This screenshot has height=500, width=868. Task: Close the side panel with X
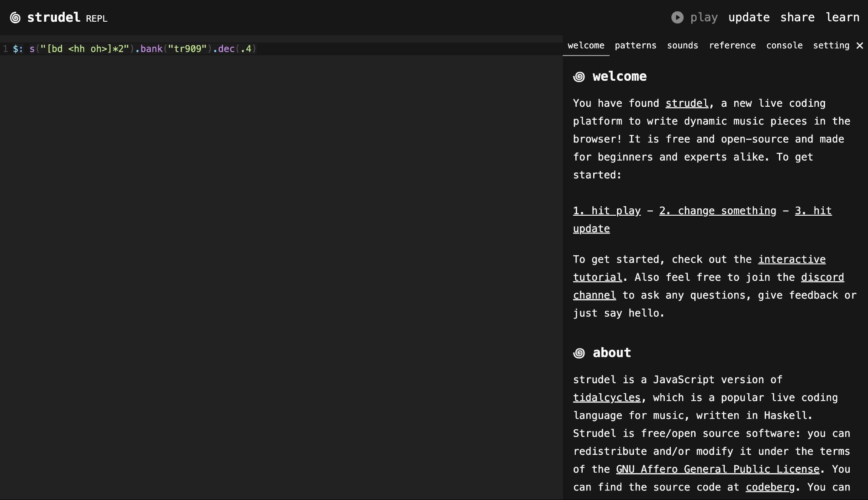click(859, 46)
